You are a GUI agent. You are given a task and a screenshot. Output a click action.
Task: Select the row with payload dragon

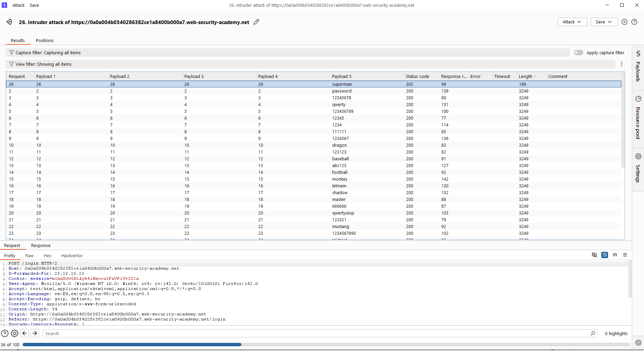click(x=314, y=145)
